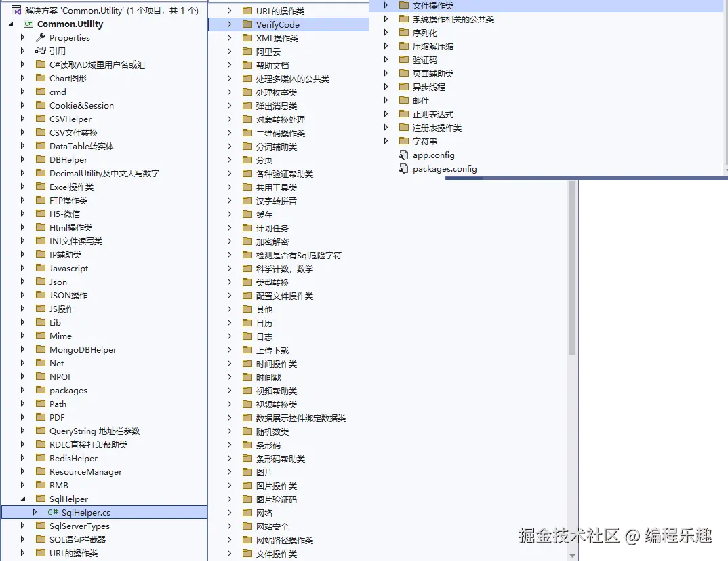Click the C# project icon for Common.Utility
Image resolution: width=728 pixels, height=561 pixels.
tap(27, 24)
